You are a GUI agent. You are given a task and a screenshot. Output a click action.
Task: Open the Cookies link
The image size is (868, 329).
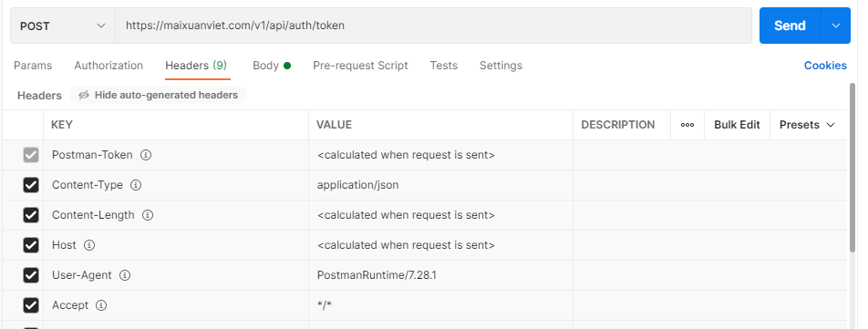(x=825, y=66)
